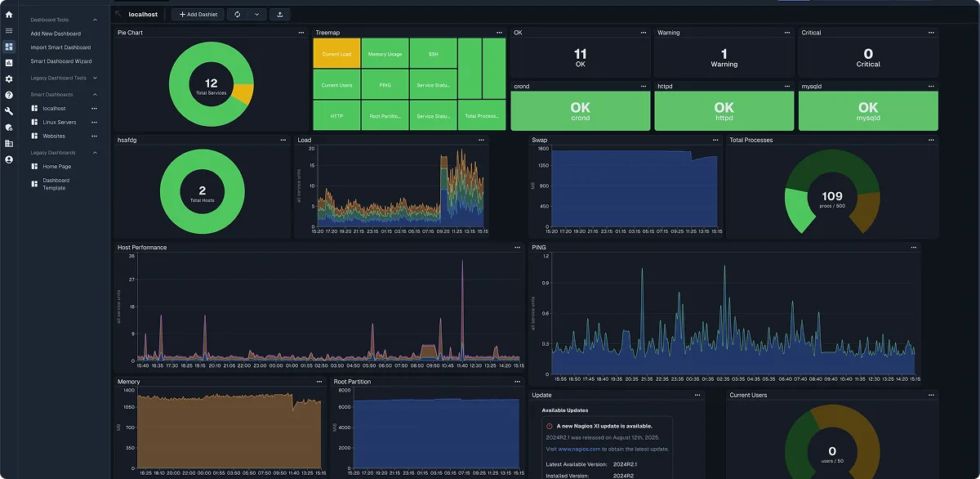980x479 pixels.
Task: Click the Help question mark icon
Action: (x=8, y=95)
